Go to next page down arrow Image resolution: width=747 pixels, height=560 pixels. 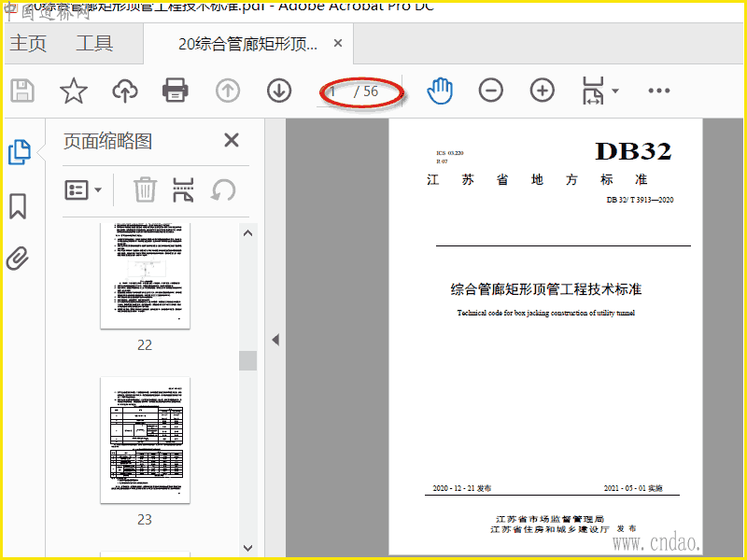click(x=279, y=91)
